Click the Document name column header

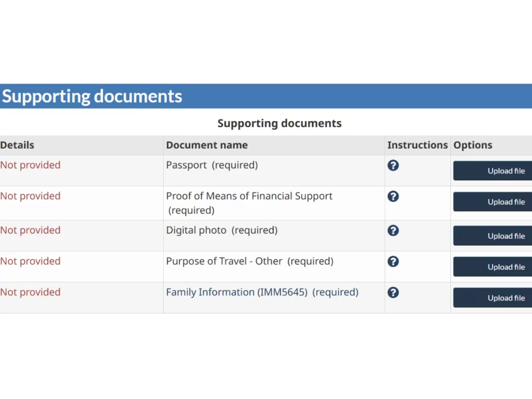point(207,145)
